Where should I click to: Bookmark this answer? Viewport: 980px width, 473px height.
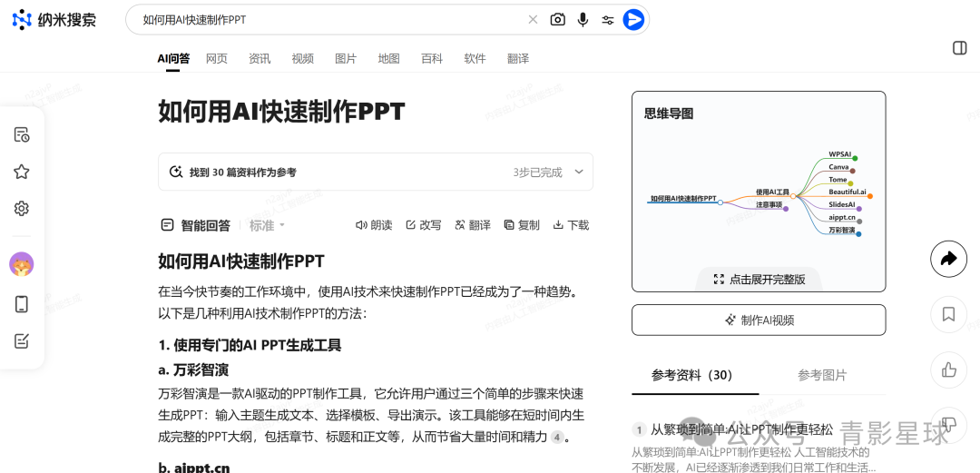[x=948, y=314]
